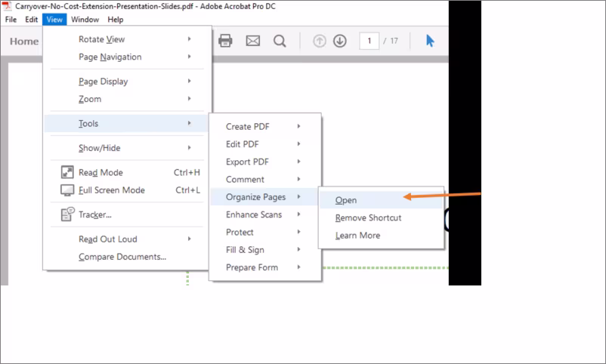Viewport: 606px width, 364px height.
Task: Go to previous page up-arrow icon
Action: point(320,41)
